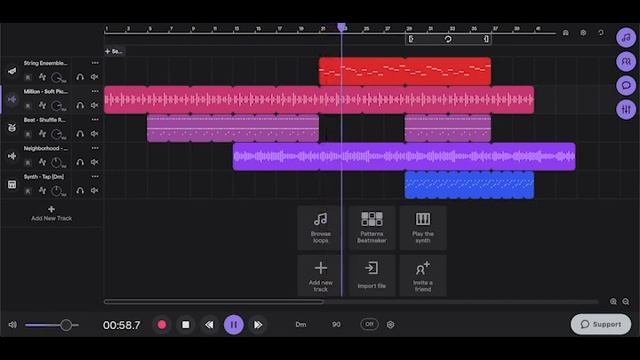The height and width of the screenshot is (360, 640).
Task: Open automation for the Million - Soft track
Action: 42,105
